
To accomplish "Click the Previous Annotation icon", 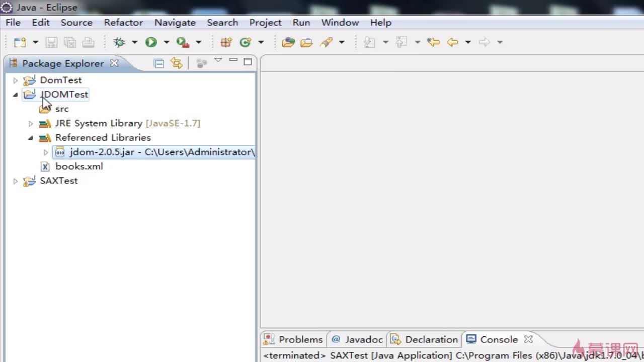I will click(x=401, y=42).
